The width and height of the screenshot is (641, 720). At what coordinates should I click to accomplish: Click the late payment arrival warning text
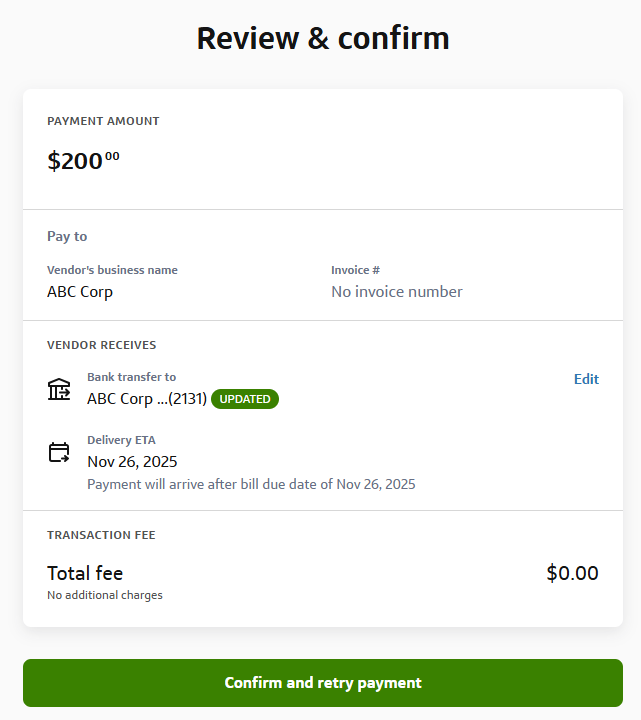pyautogui.click(x=251, y=484)
